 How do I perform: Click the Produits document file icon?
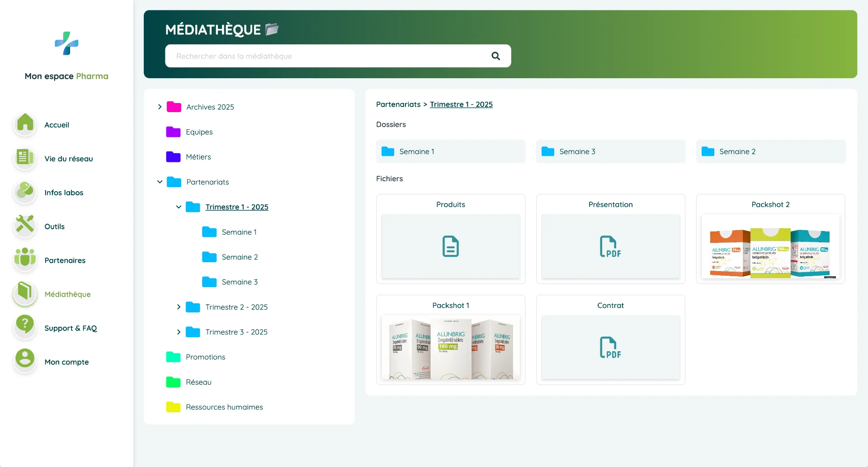pyautogui.click(x=450, y=246)
